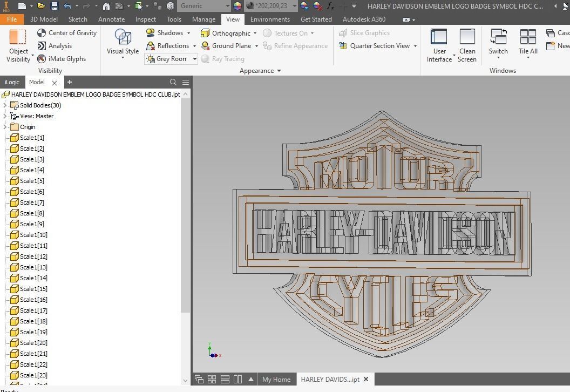The image size is (570, 392).
Task: Open the Autodesk A360 tab
Action: coord(364,19)
